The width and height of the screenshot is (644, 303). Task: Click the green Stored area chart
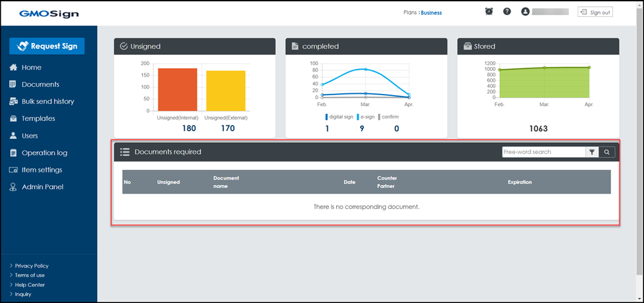545,82
